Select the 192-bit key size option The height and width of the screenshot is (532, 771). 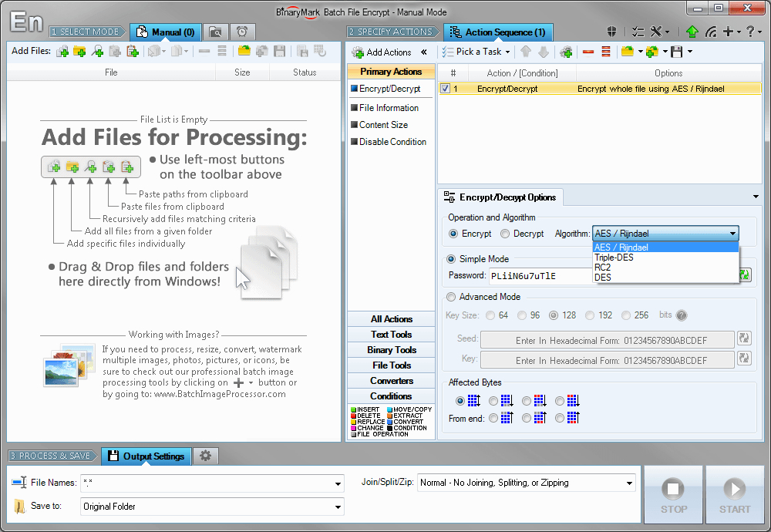click(x=589, y=315)
